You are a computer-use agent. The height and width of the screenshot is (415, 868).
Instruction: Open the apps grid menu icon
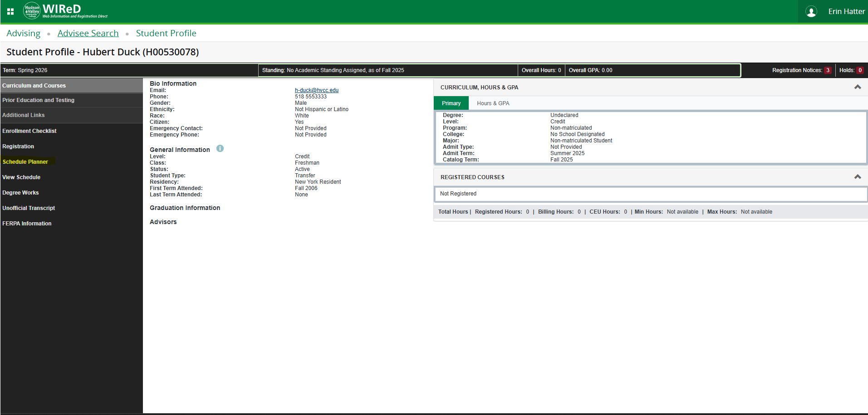(10, 12)
